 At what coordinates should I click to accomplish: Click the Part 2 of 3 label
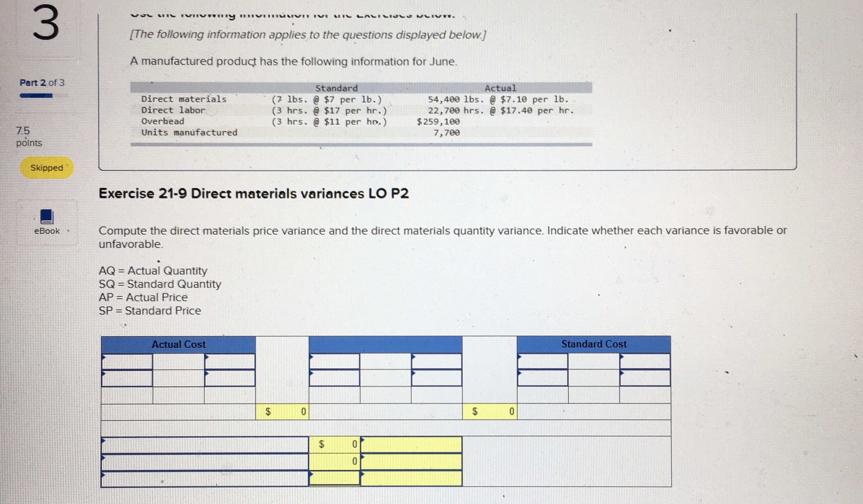(42, 83)
